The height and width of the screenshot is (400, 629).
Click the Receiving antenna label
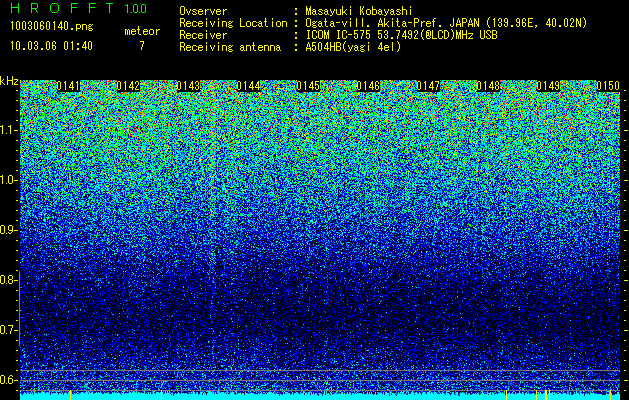[230, 47]
